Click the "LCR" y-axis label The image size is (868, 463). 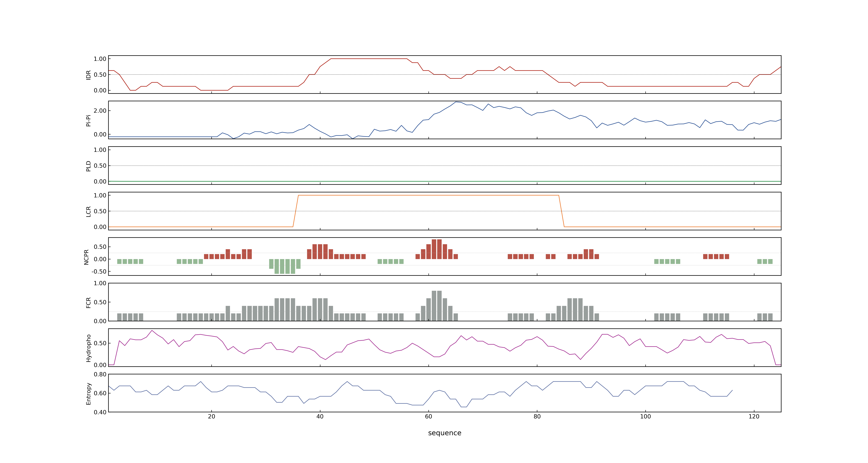[x=88, y=211]
